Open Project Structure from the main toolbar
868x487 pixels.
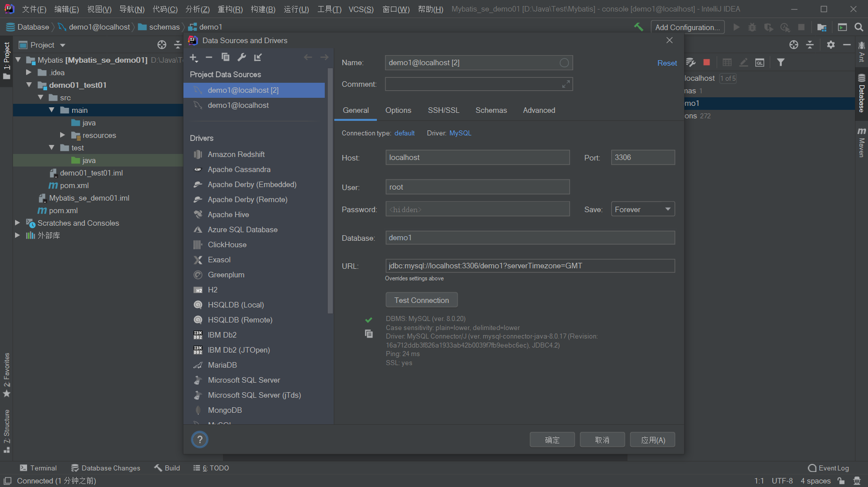coord(821,27)
